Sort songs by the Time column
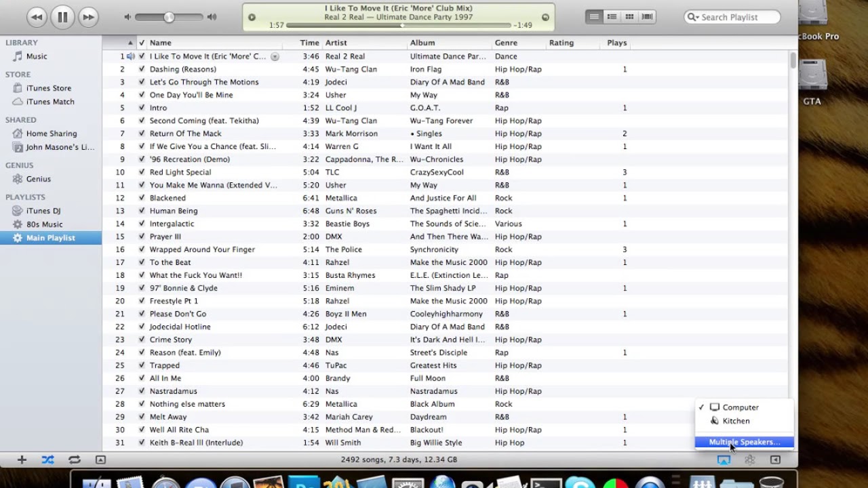The width and height of the screenshot is (868, 488). click(309, 43)
